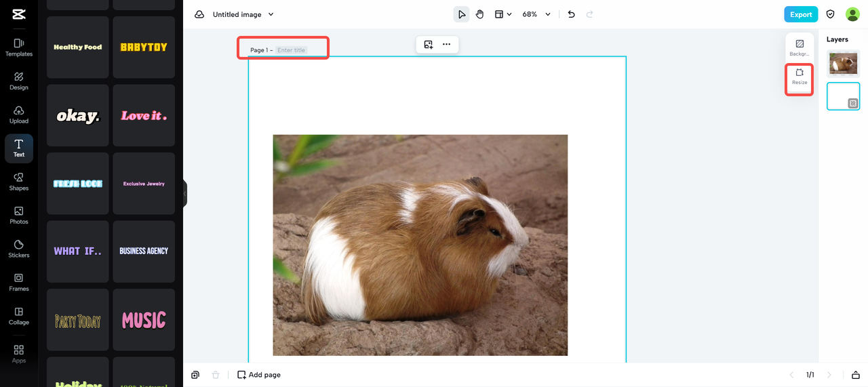The width and height of the screenshot is (868, 387).
Task: Select the arrow pointer tool
Action: (x=461, y=14)
